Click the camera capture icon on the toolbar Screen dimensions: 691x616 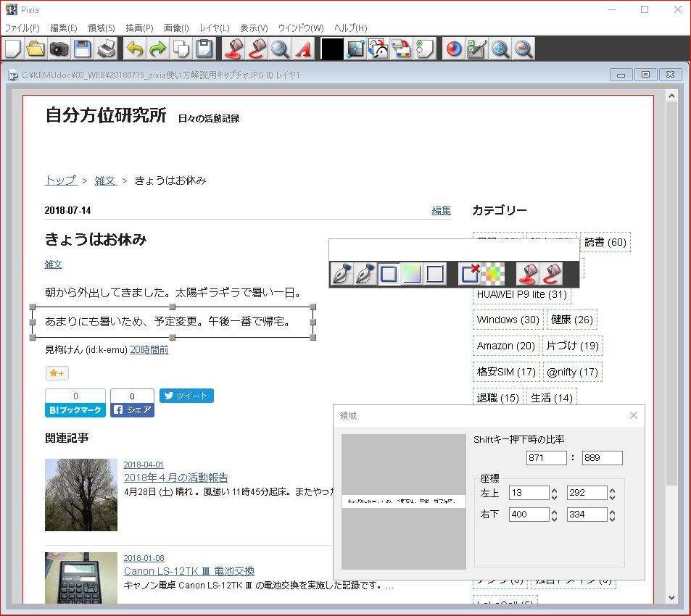click(x=60, y=49)
